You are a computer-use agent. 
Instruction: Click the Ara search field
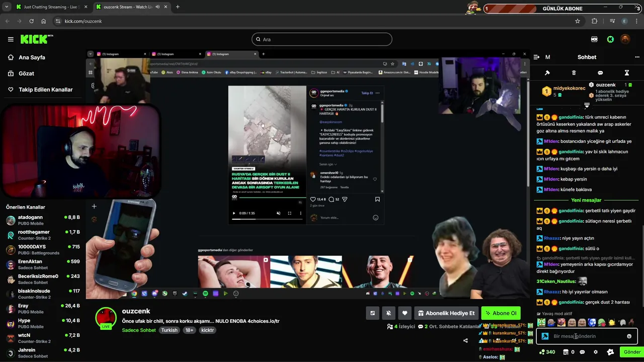[x=322, y=39]
